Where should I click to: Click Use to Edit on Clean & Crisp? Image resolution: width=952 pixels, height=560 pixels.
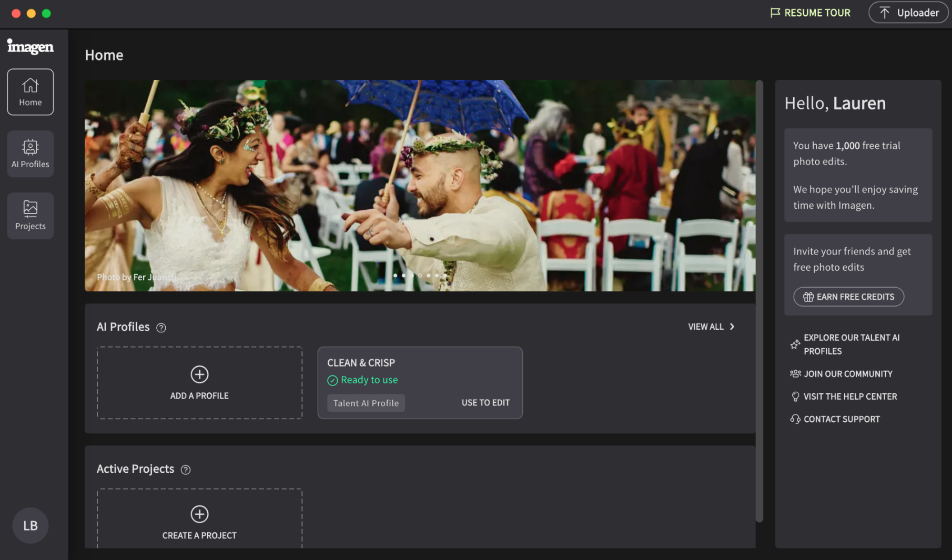[485, 402]
